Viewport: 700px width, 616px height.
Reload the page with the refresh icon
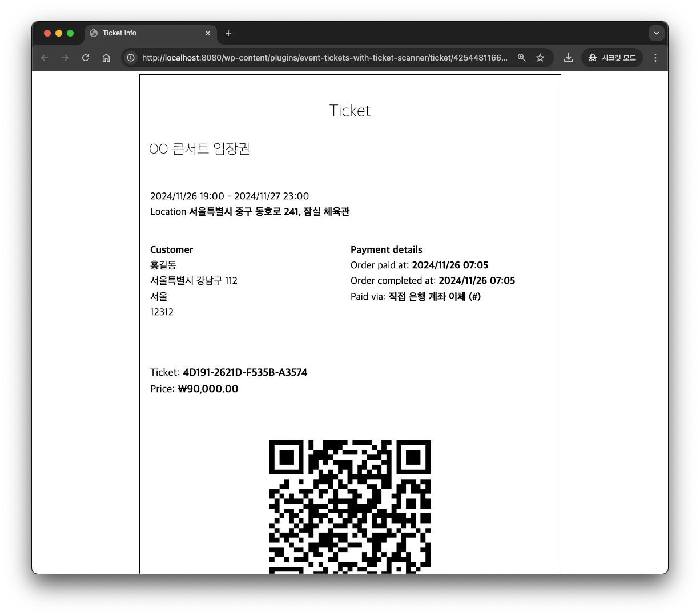click(x=86, y=58)
